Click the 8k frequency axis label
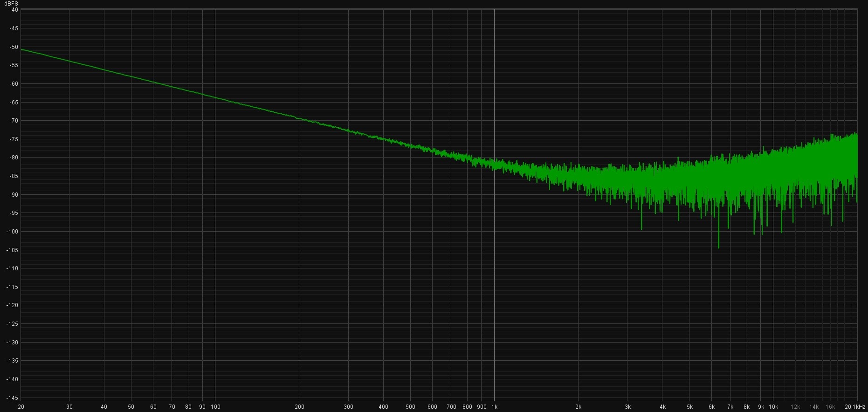 747,407
